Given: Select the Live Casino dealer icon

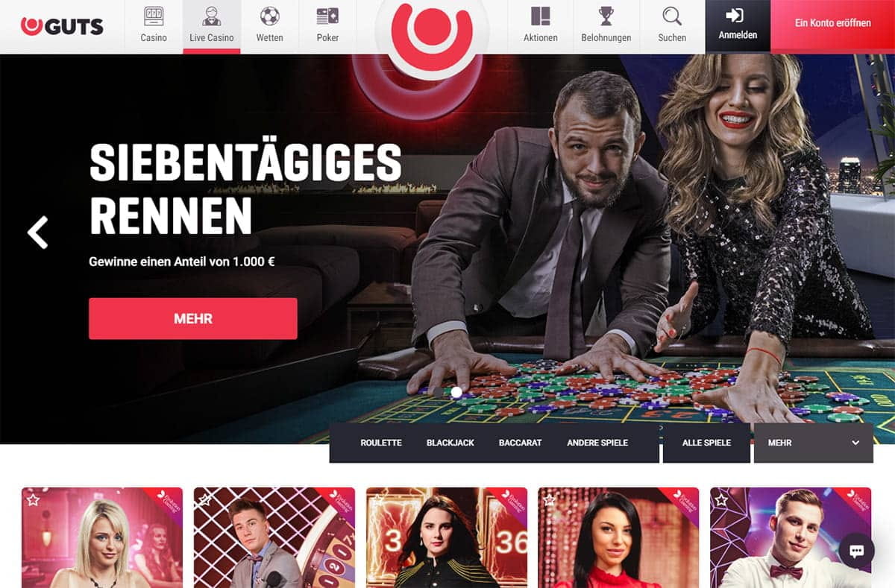Looking at the screenshot, I should [x=212, y=16].
